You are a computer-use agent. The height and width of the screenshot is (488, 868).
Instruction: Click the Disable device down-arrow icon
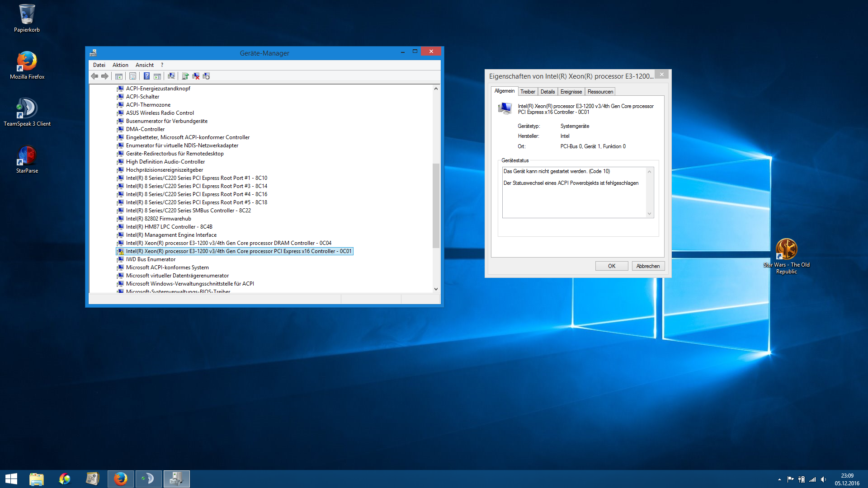[206, 76]
